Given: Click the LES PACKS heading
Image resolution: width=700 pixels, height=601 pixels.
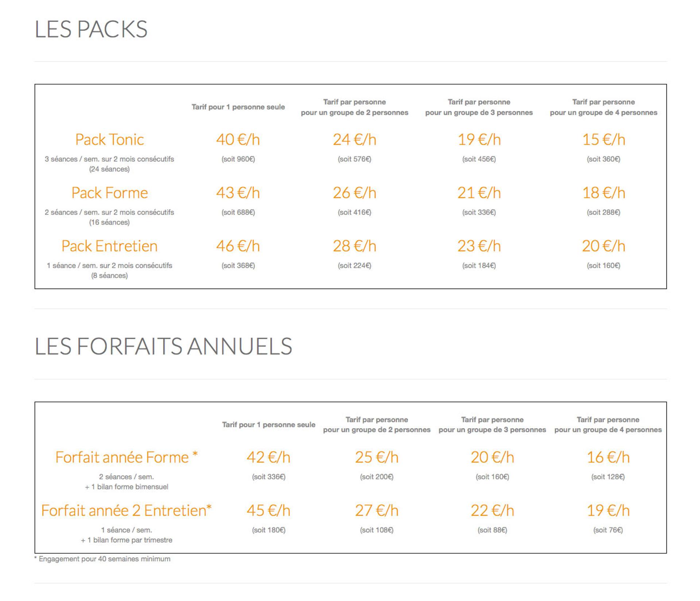Looking at the screenshot, I should [x=91, y=29].
